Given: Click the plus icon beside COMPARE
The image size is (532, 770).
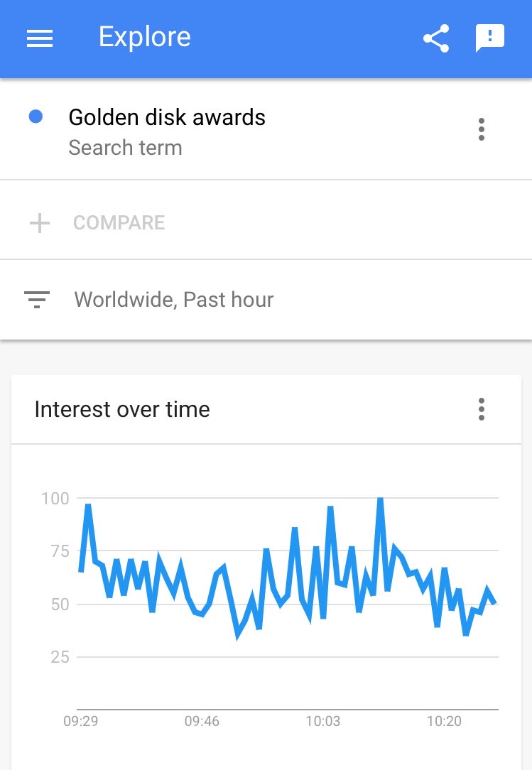Looking at the screenshot, I should pyautogui.click(x=40, y=223).
